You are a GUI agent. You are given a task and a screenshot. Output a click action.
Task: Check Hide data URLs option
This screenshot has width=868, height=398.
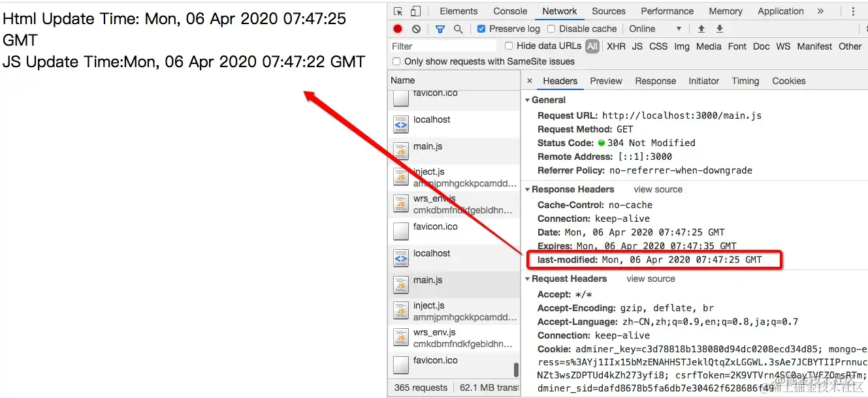(x=509, y=46)
